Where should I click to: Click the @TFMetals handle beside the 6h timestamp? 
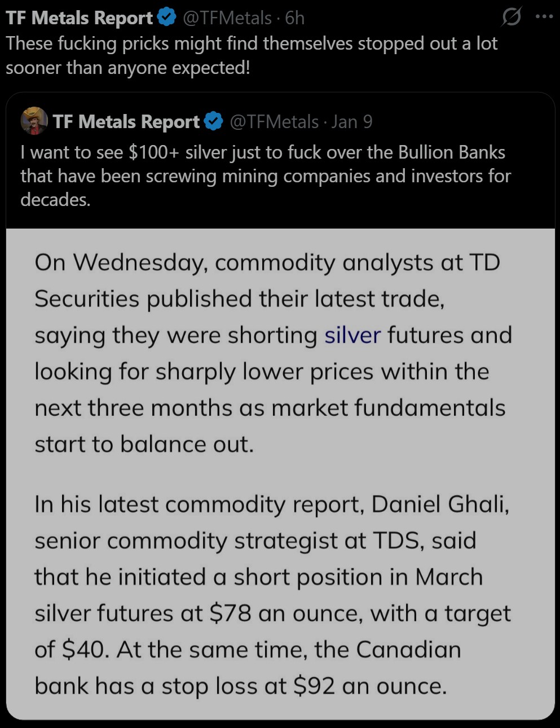[227, 18]
